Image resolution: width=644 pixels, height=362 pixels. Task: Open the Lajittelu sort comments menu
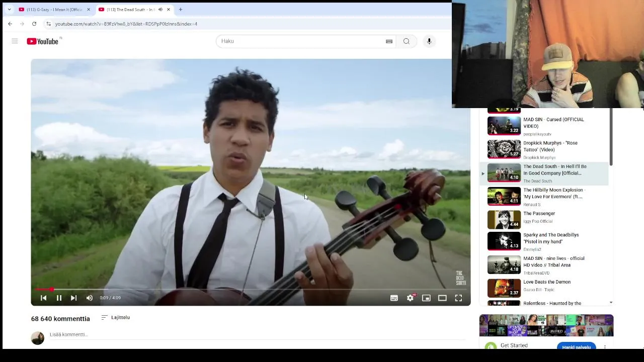tap(115, 317)
